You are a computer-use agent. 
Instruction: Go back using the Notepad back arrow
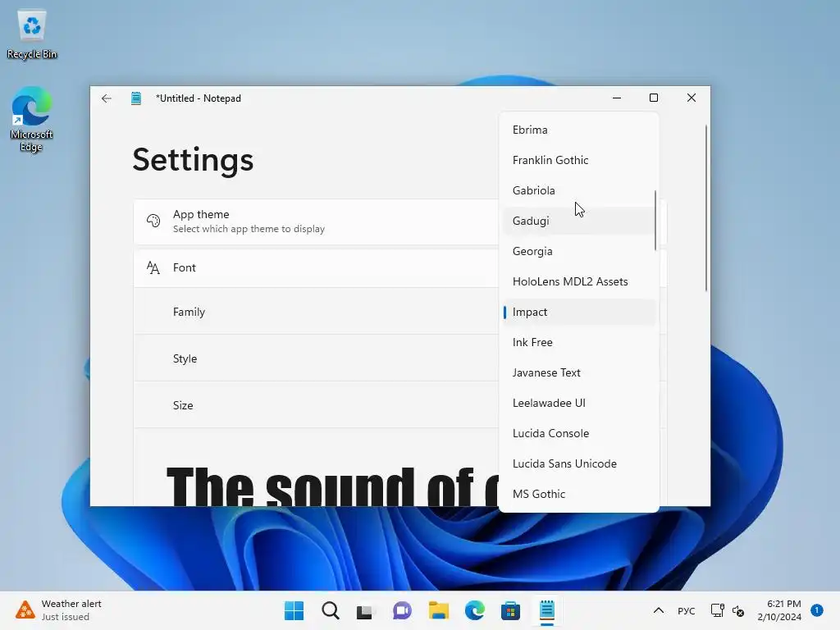106,98
